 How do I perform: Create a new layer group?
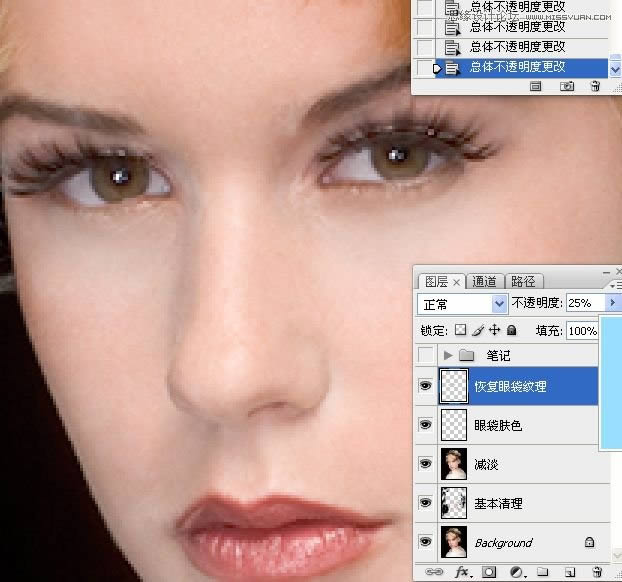pyautogui.click(x=543, y=572)
